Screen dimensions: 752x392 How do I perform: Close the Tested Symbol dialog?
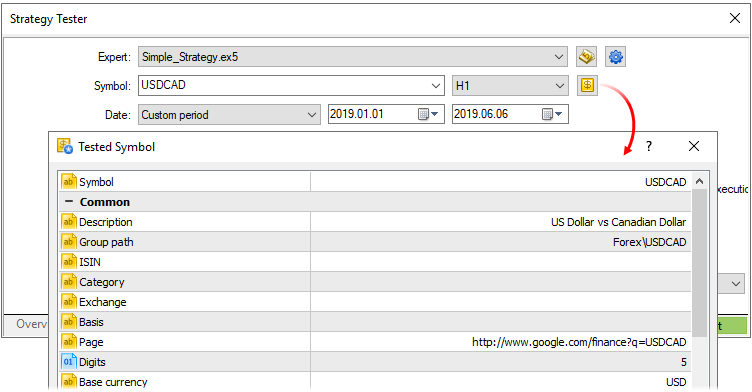pyautogui.click(x=693, y=146)
